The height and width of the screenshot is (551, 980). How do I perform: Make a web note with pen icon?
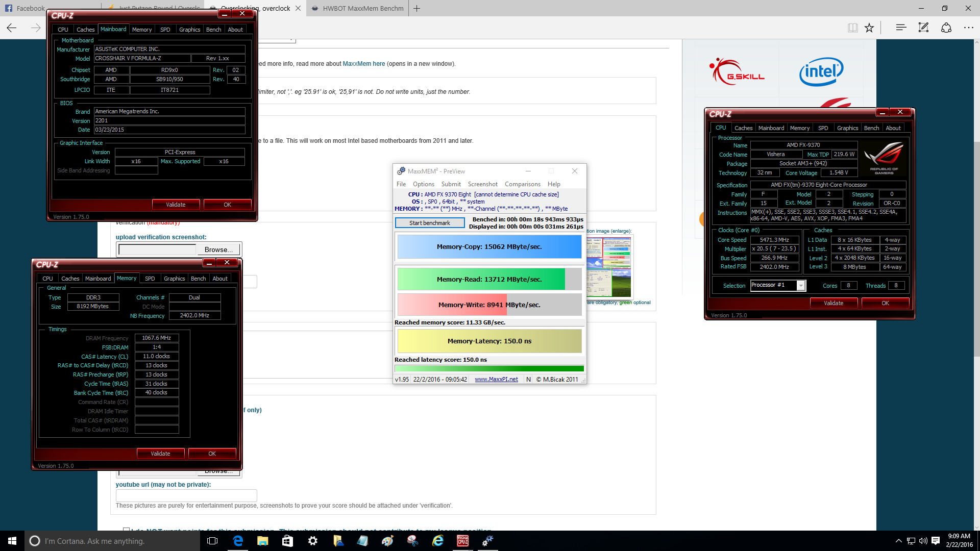(923, 28)
